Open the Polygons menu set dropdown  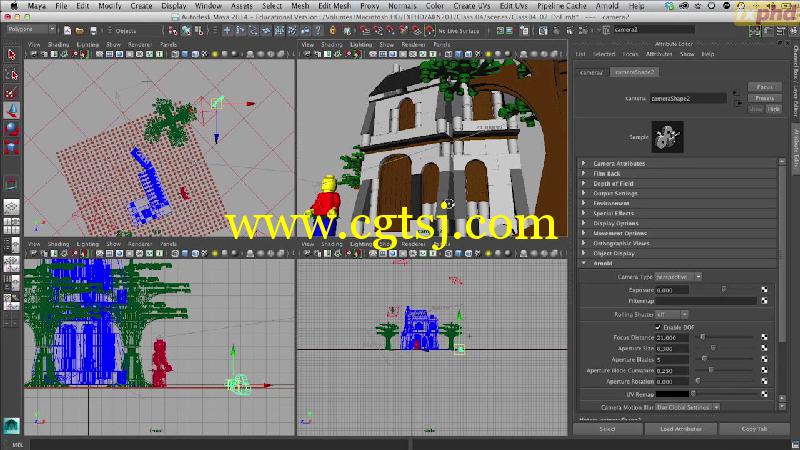(30, 30)
